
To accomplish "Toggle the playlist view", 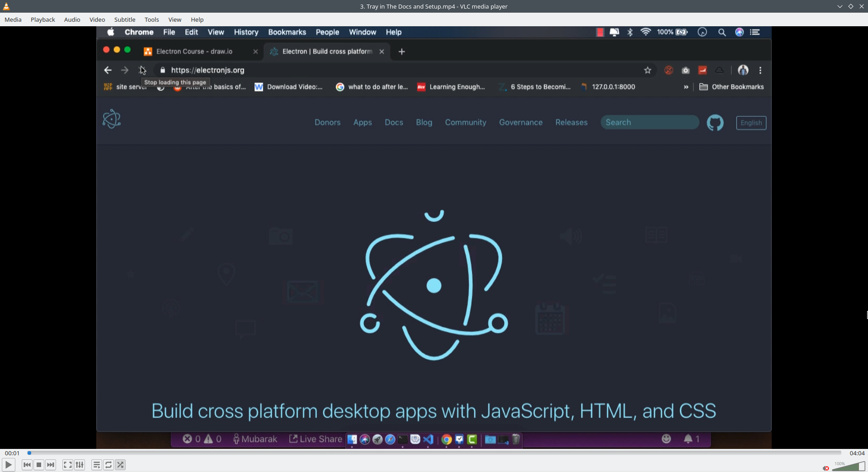I will coord(96,465).
